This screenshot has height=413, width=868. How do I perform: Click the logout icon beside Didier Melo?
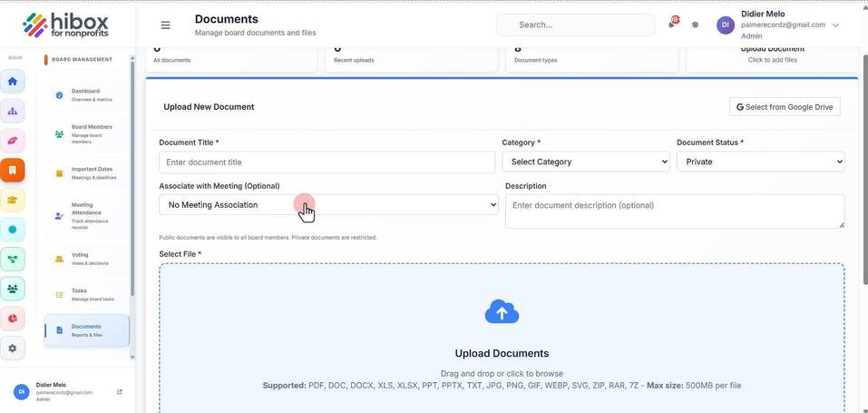tap(120, 392)
